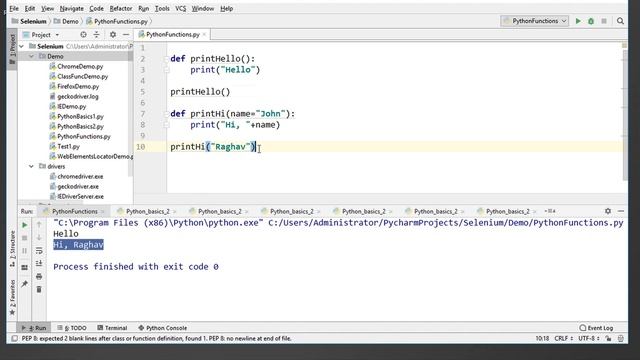Click the pause output icon in Run panel
Viewport: 640px width, 360px height.
coord(24,251)
